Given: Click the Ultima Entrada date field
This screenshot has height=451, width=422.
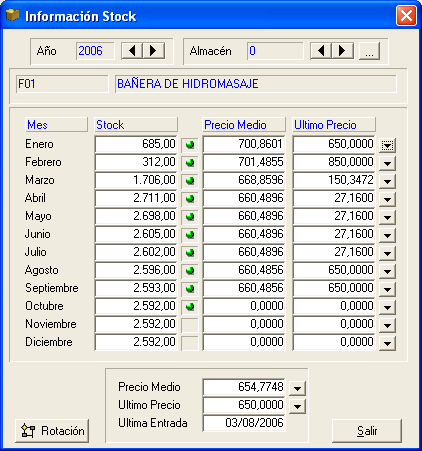Looking at the screenshot, I should (x=244, y=423).
